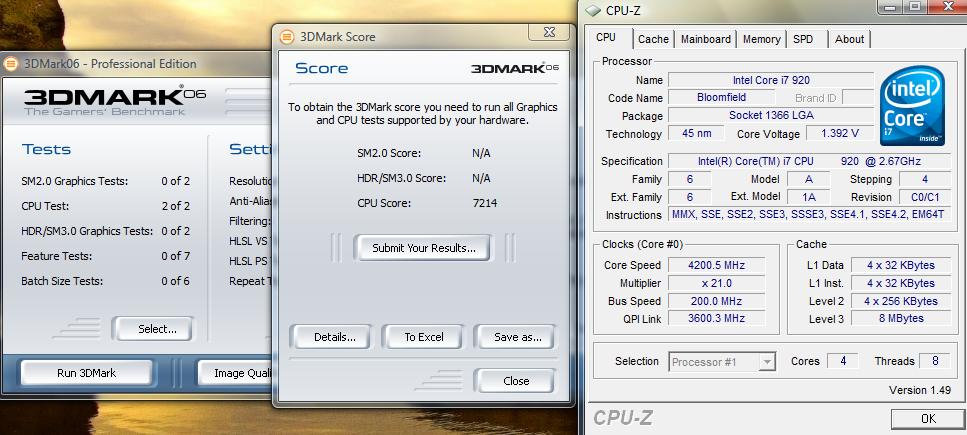Viewport: 967px width, 435px height.
Task: Click the CPU Test 2 of 2 row
Action: click(105, 206)
